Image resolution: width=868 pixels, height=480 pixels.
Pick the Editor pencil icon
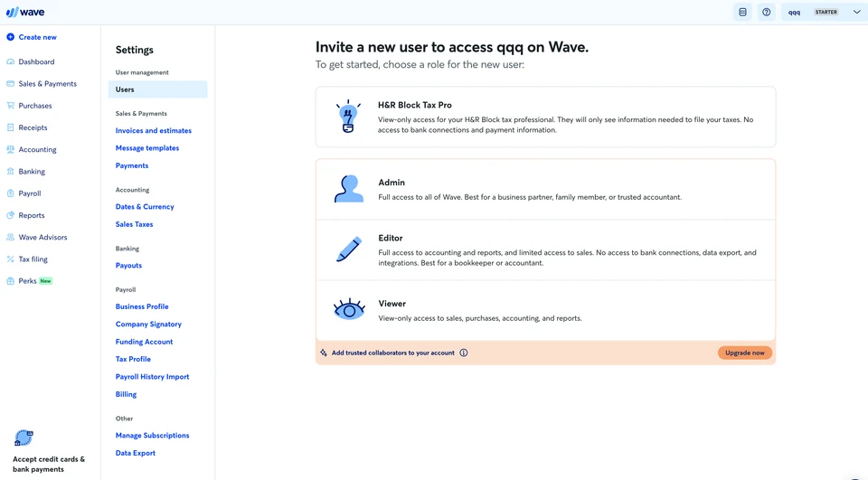click(349, 249)
